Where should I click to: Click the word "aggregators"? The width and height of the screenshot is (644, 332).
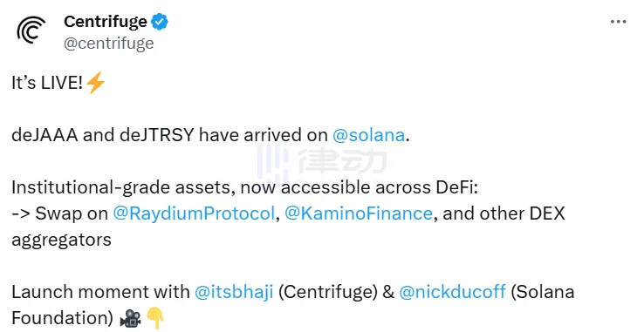pyautogui.click(x=62, y=241)
